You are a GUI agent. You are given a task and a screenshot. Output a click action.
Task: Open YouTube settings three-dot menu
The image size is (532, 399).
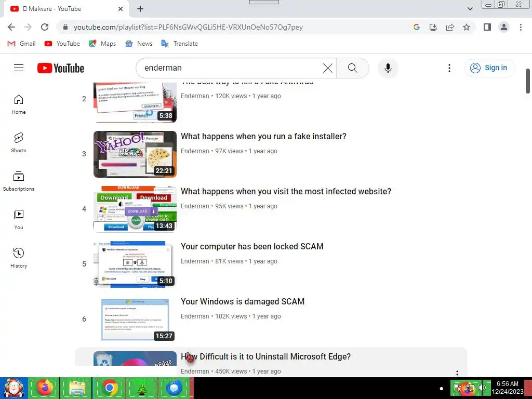coord(449,68)
